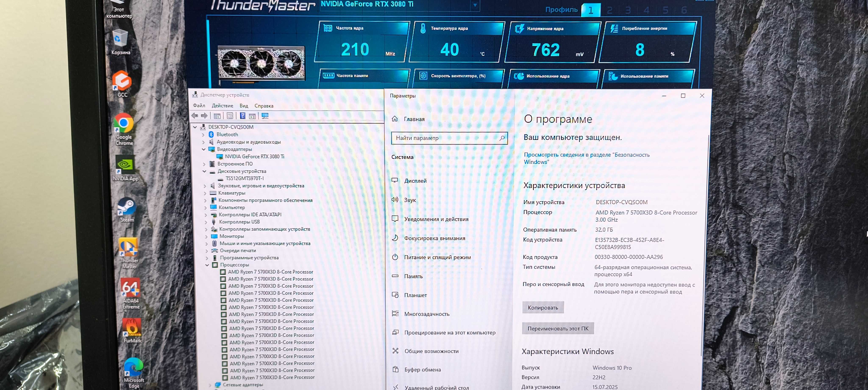Click the Forward arrow in the Device Manager toolbar

(x=204, y=116)
